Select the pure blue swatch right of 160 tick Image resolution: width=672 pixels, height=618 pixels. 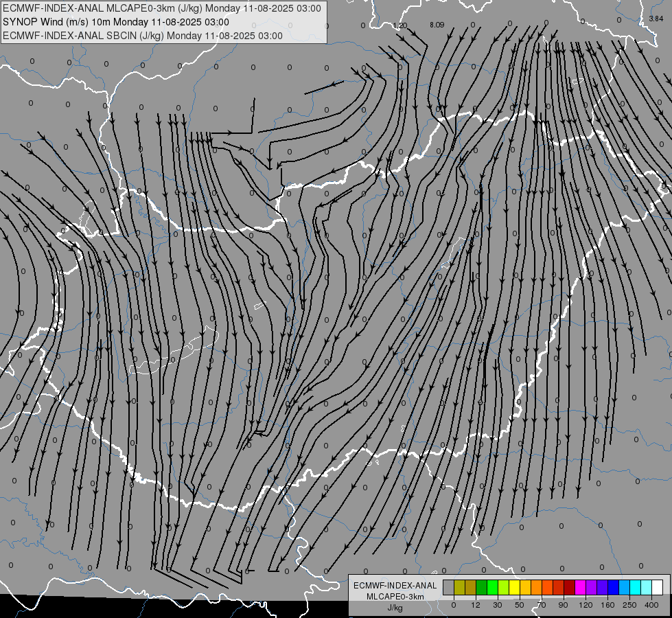click(614, 587)
